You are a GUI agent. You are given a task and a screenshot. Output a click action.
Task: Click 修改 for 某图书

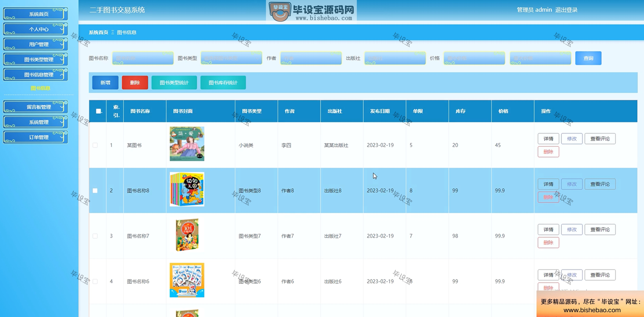[x=572, y=138]
